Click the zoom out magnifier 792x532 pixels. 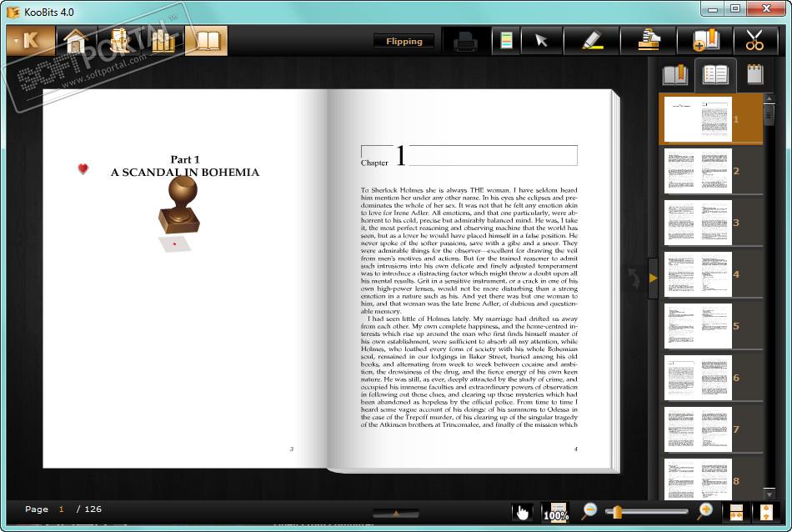pos(589,511)
